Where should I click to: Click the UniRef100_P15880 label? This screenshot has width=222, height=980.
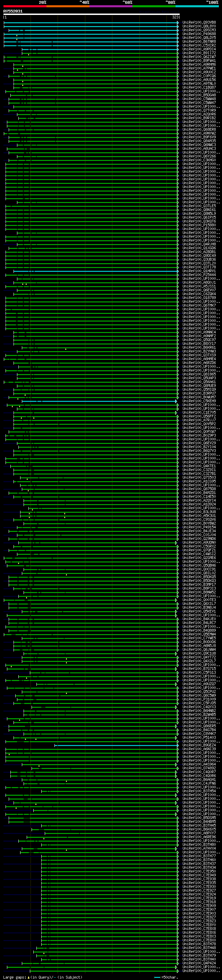coord(199,225)
